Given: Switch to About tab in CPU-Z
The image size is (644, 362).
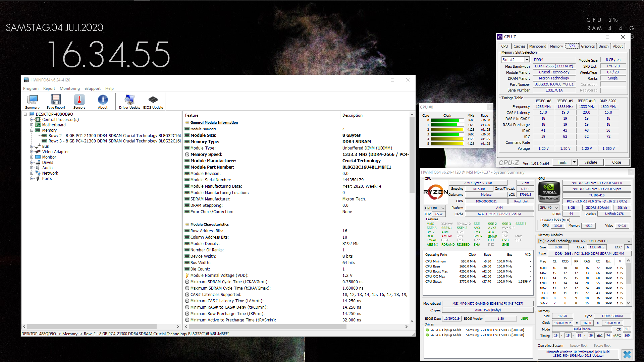Looking at the screenshot, I should click(x=618, y=46).
